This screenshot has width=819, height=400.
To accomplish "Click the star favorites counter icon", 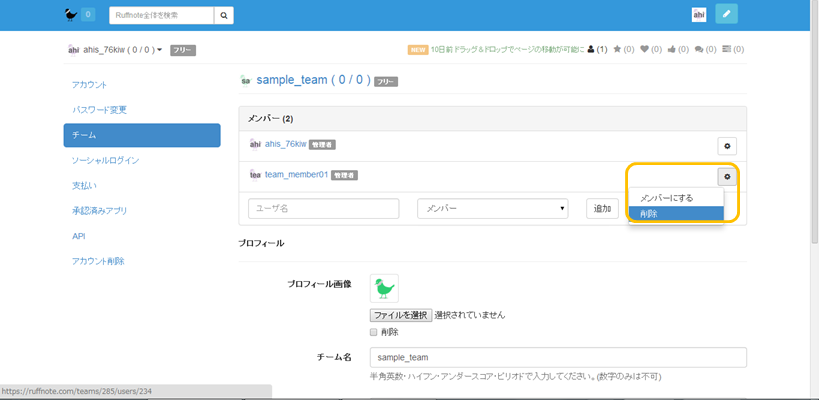I will pos(618,49).
